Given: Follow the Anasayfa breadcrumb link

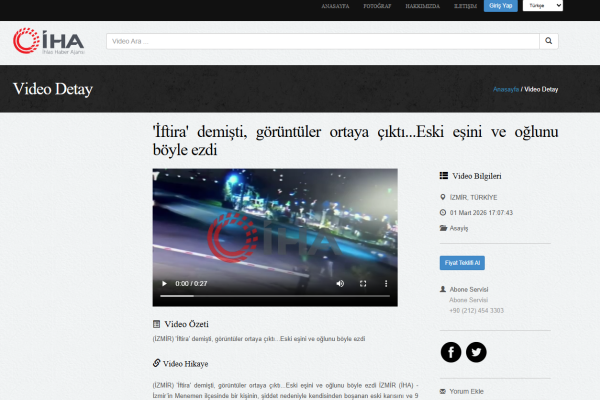Looking at the screenshot, I should coord(506,89).
